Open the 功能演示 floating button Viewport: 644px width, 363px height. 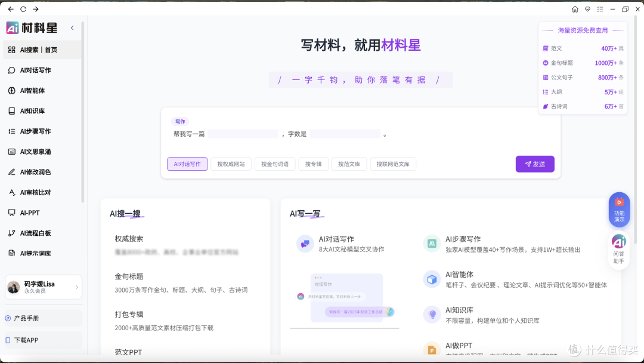click(x=619, y=210)
